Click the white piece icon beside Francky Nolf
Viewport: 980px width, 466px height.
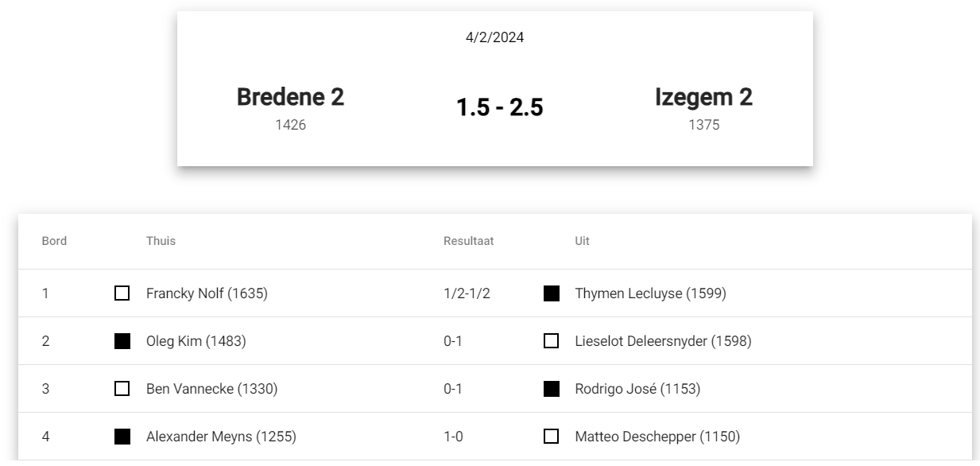(x=122, y=293)
